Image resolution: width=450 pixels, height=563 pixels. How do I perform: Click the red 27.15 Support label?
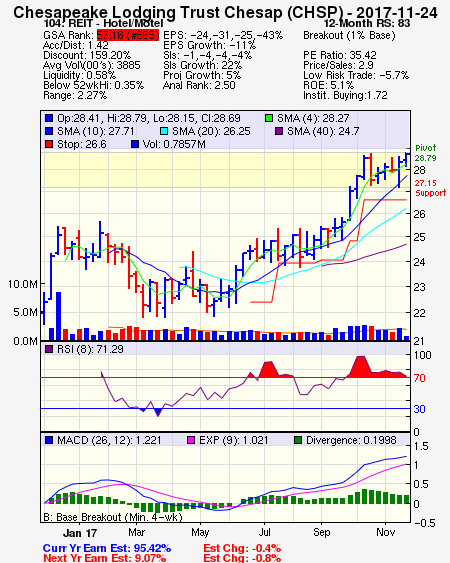pos(430,188)
